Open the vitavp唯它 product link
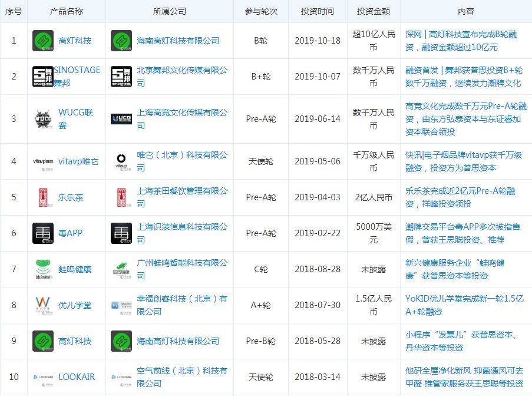This screenshot has width=532, height=400. pos(78,161)
